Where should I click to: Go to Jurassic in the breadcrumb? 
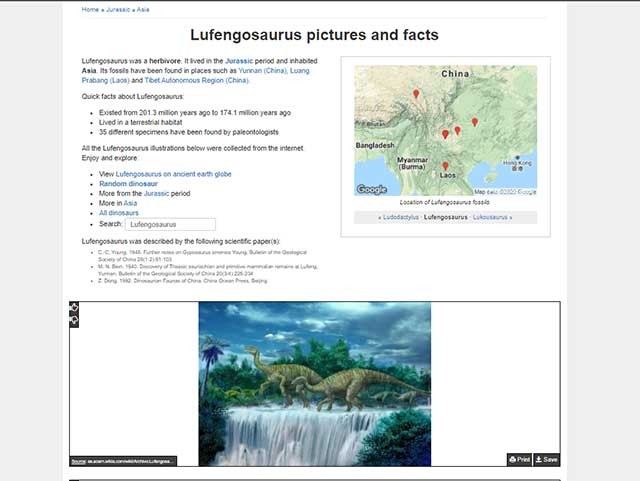click(118, 9)
